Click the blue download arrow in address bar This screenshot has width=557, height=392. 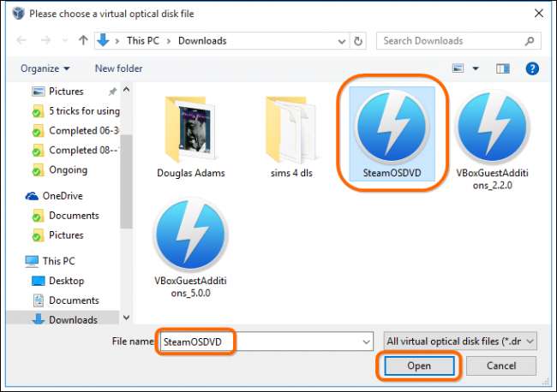(103, 40)
